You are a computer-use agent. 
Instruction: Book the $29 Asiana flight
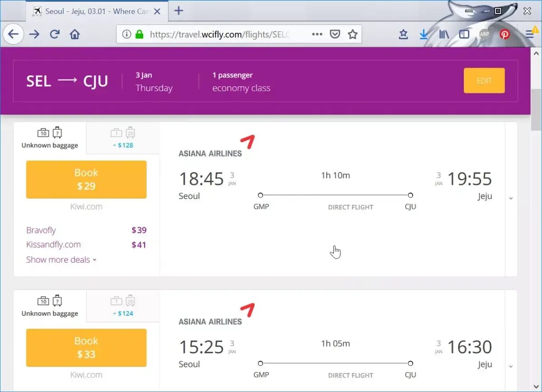86,180
